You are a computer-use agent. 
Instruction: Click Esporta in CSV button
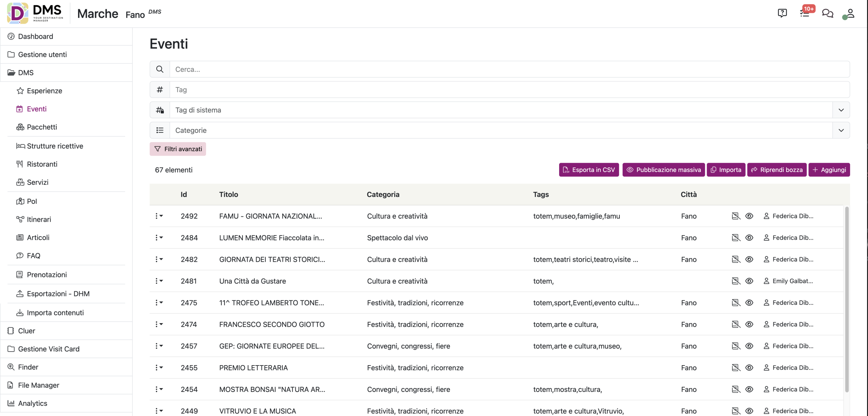point(589,170)
